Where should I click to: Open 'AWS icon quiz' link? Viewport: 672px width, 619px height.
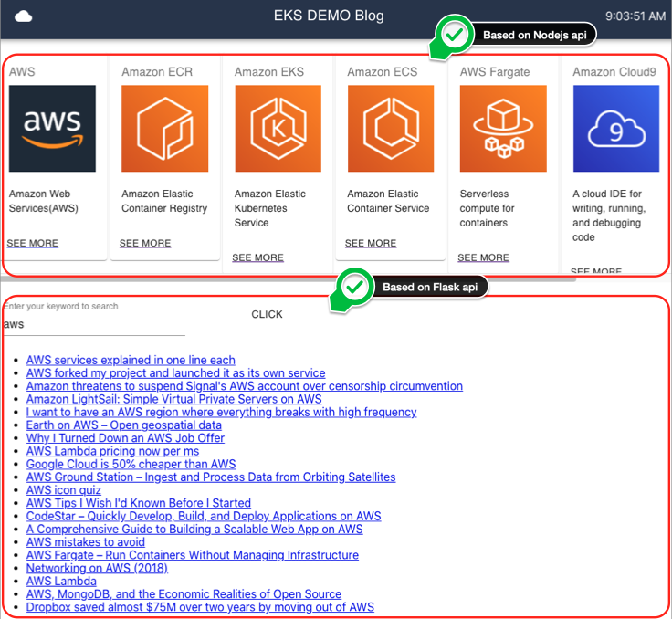point(63,490)
